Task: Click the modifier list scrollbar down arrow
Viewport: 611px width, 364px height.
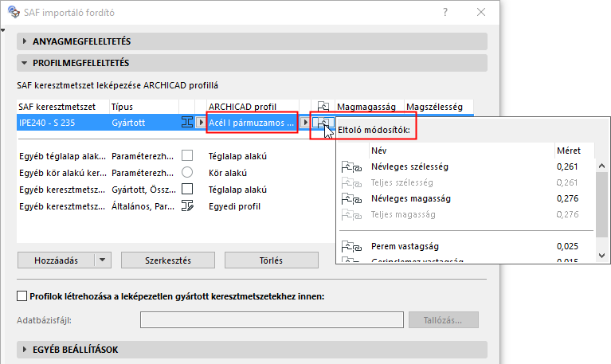Action: pos(601,253)
